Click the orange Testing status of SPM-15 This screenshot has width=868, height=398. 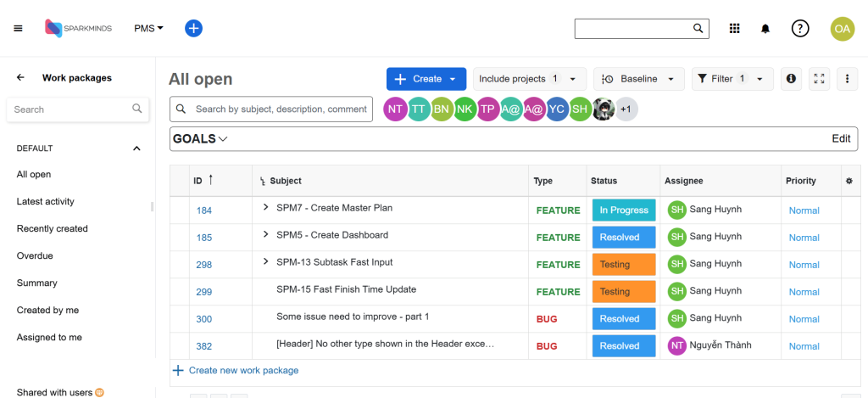tap(623, 292)
